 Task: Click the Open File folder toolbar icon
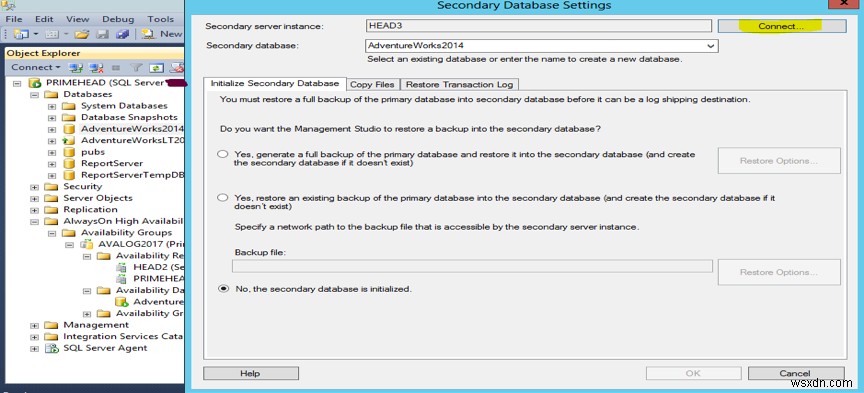82,34
